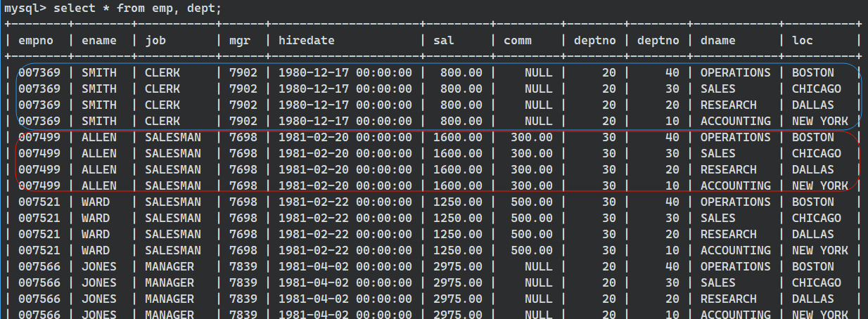Click 7902 in SMITH's ACCOUNTING row

click(243, 121)
